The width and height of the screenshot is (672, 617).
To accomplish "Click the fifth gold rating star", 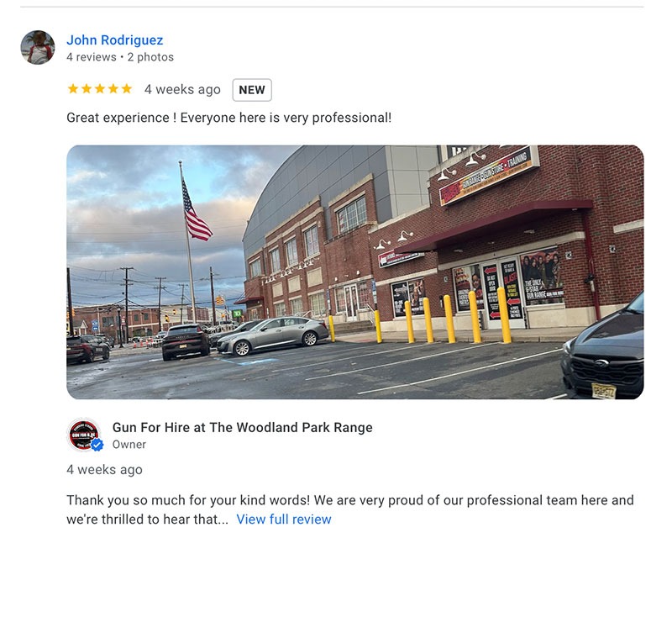I will point(127,89).
